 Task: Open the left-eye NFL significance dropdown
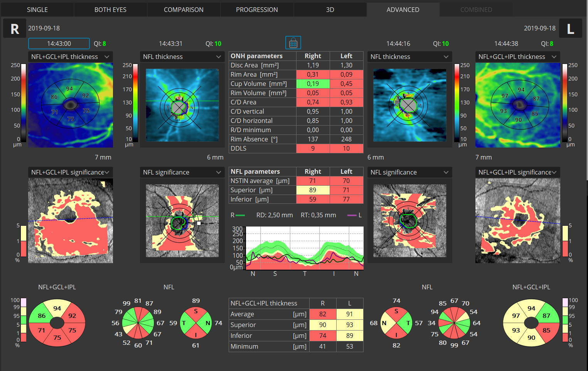tap(409, 172)
